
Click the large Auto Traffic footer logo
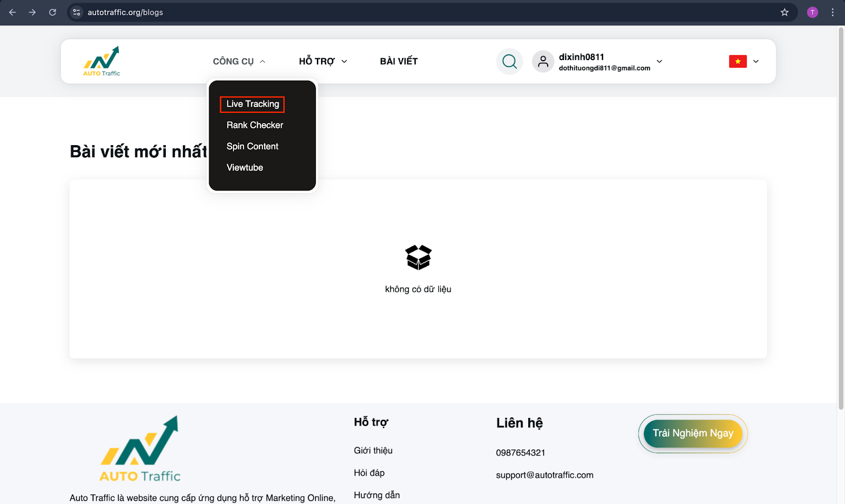pyautogui.click(x=140, y=449)
